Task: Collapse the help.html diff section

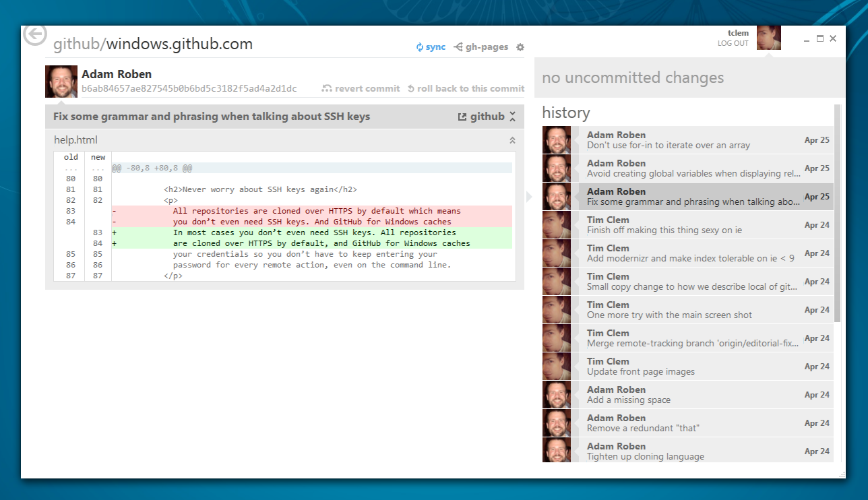Action: click(x=511, y=139)
